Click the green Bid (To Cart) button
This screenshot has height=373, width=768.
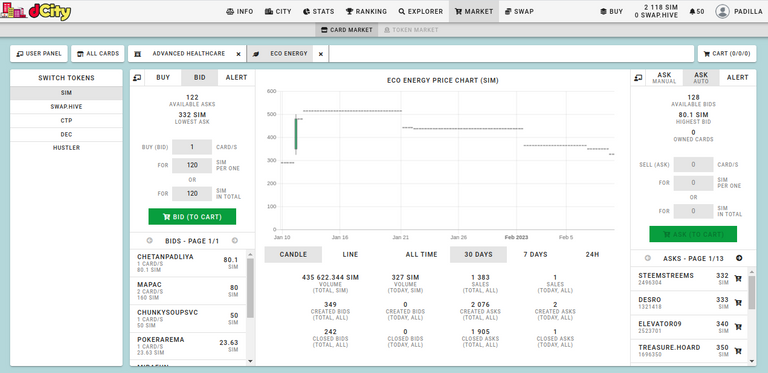[x=192, y=216]
